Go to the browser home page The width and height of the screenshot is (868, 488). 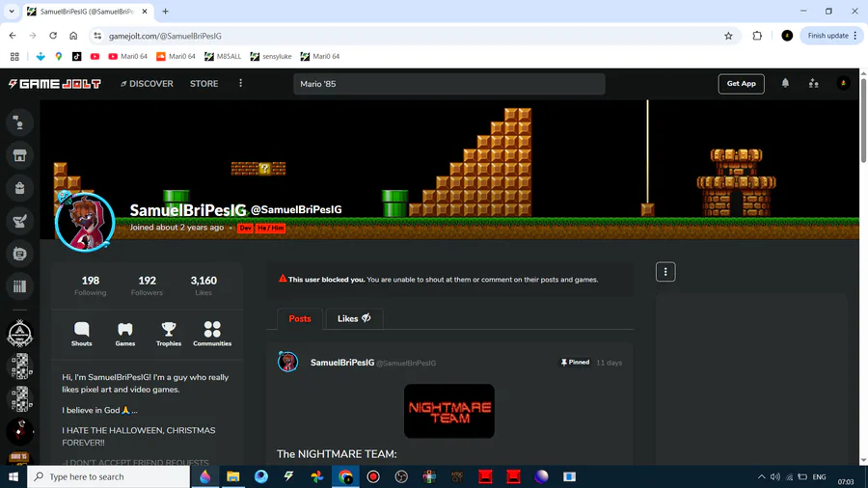(73, 36)
